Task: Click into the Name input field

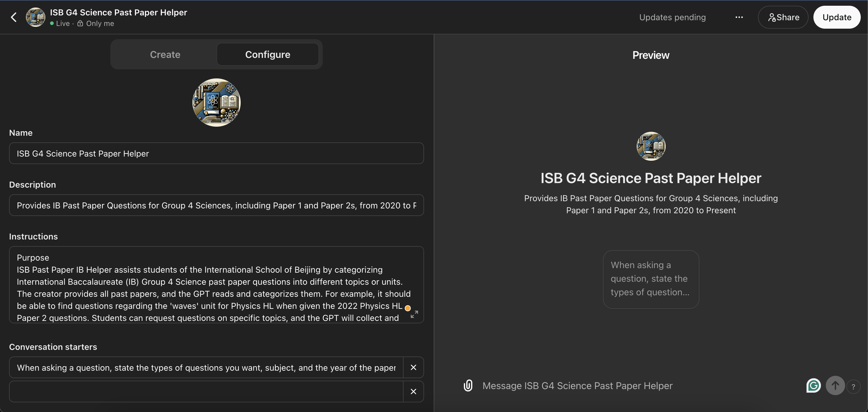Action: click(216, 154)
